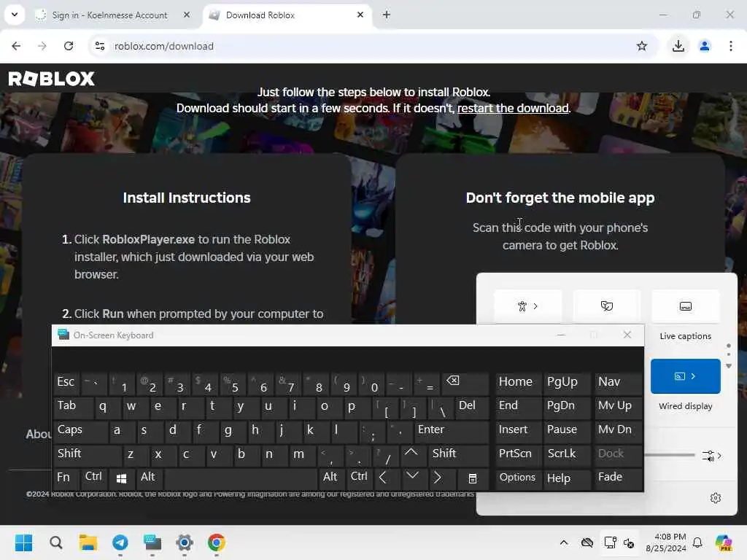
Task: Adjust the volume slider in quick settings
Action: pos(670,455)
